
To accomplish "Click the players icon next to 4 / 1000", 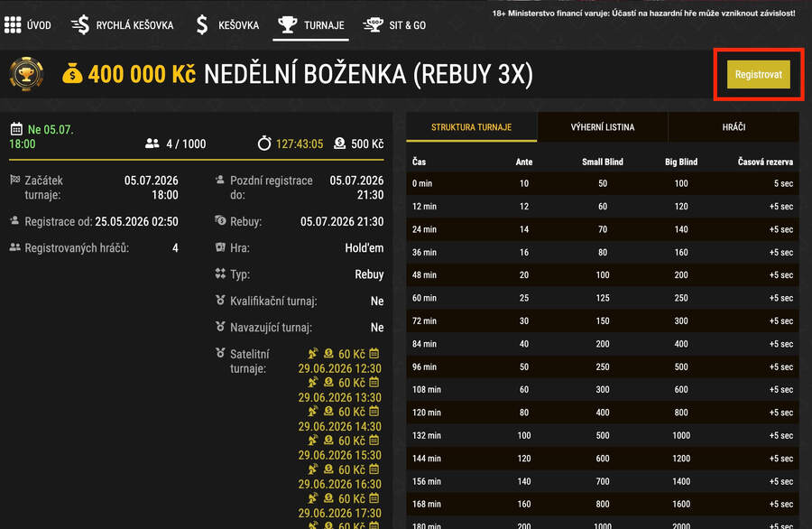I will [152, 144].
